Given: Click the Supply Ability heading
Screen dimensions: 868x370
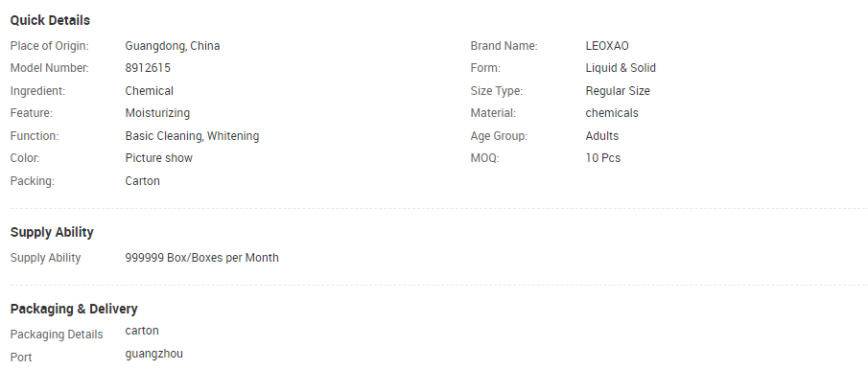Looking at the screenshot, I should click(52, 232).
